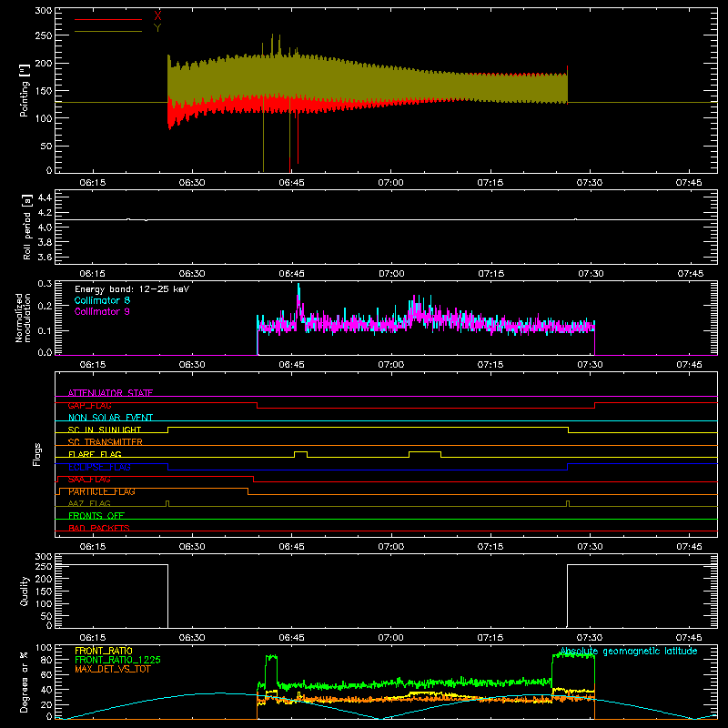The width and height of the screenshot is (728, 728).
Task: Click the 150 tick on the Quality axis
Action: 43,591
